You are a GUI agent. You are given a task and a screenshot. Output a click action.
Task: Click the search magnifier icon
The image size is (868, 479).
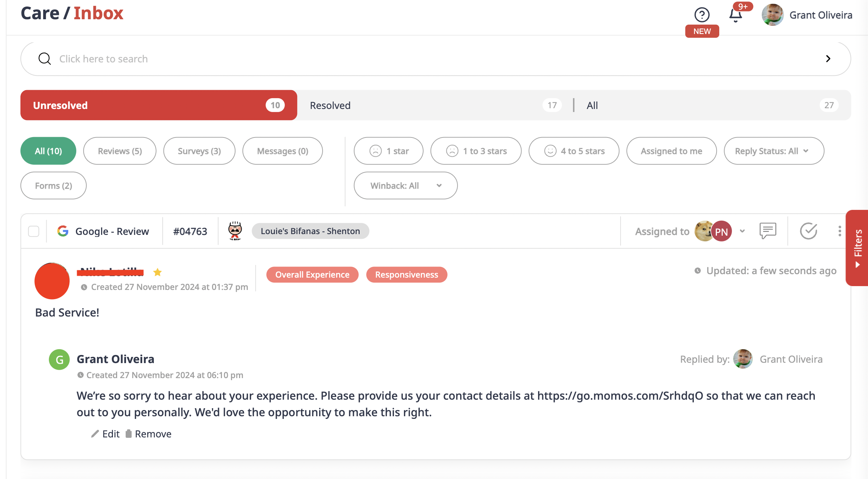pyautogui.click(x=45, y=59)
